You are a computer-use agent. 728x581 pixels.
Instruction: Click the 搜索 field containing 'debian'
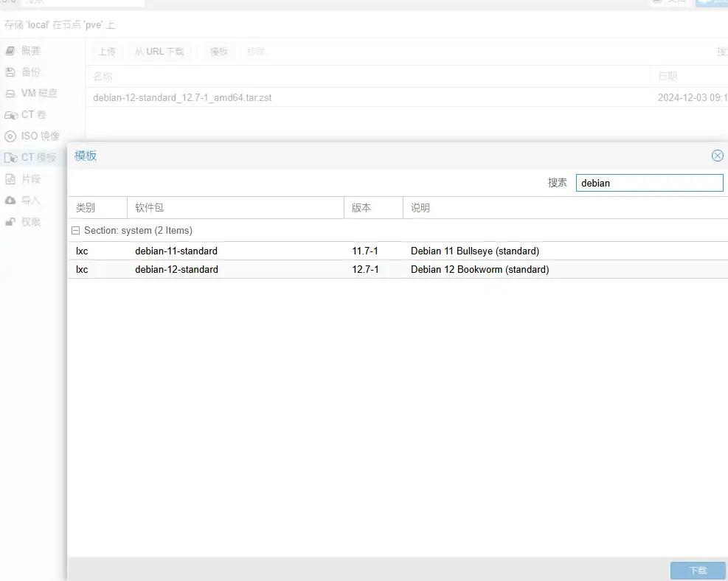(648, 183)
